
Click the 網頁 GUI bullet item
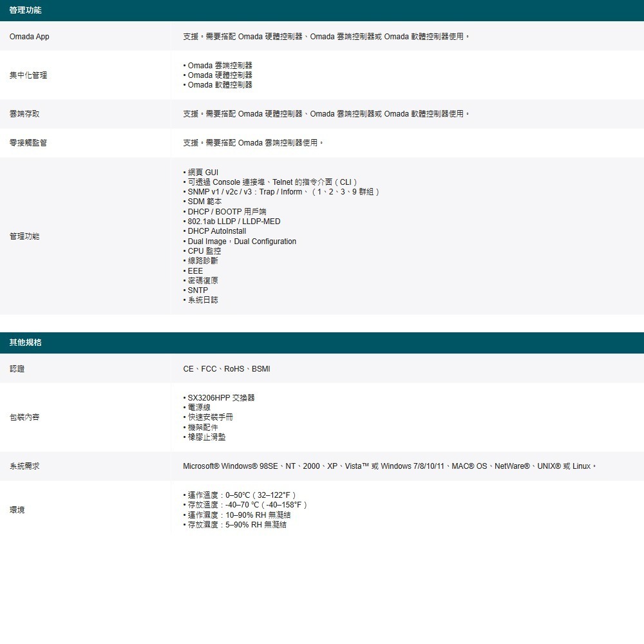coord(201,173)
